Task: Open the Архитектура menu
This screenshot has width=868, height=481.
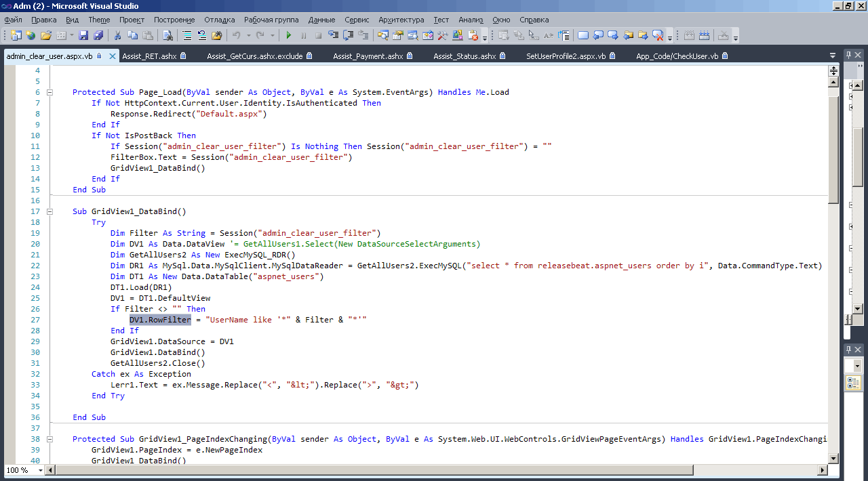Action: pos(401,20)
